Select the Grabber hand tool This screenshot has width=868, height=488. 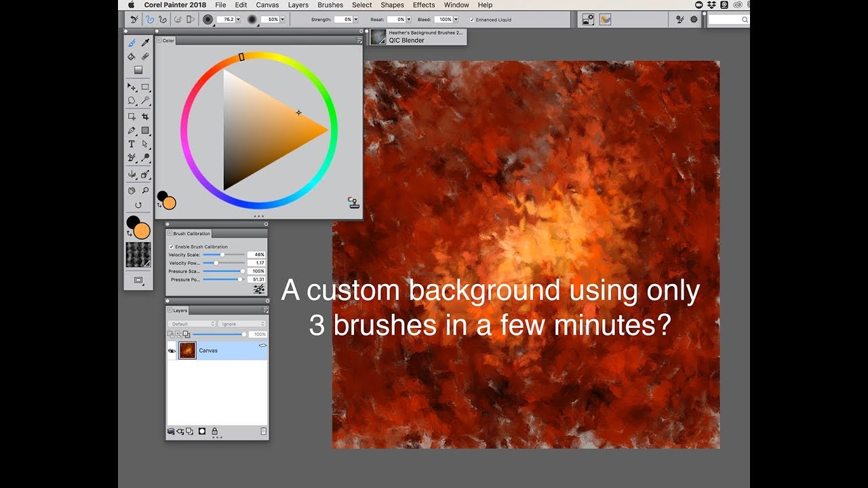(132, 190)
